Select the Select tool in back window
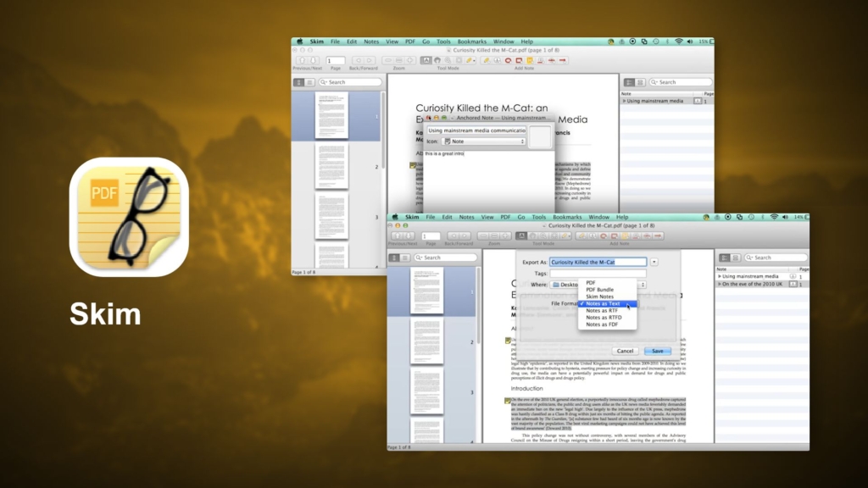Screen dimensions: 868x488 pyautogui.click(x=459, y=60)
